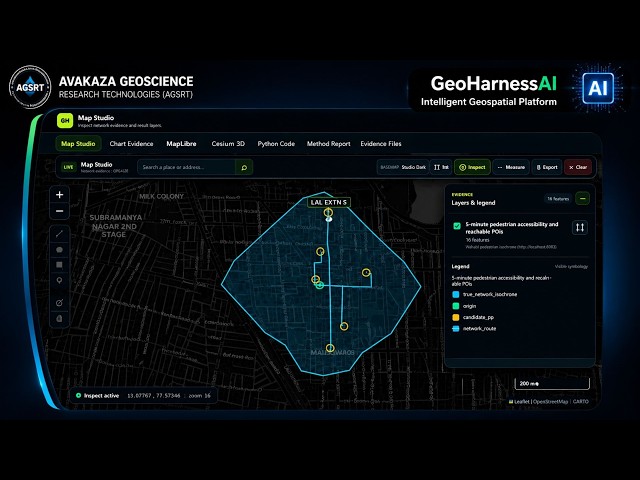Click the MILK COLONY map label
Viewport: 640px width, 480px height.
tap(162, 196)
